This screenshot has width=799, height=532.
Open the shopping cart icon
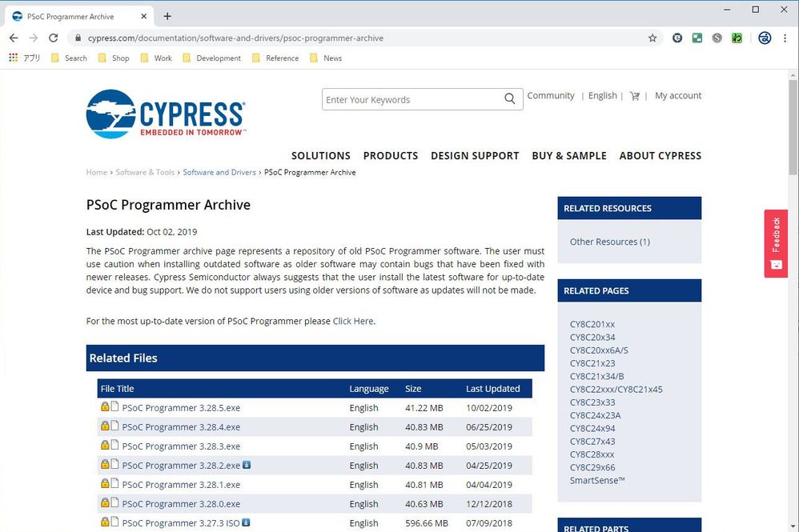(634, 96)
